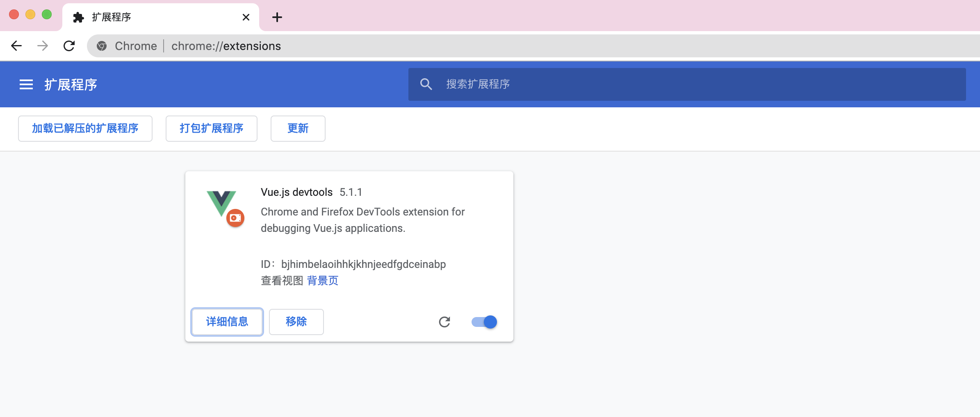Refresh the current page

[x=69, y=45]
